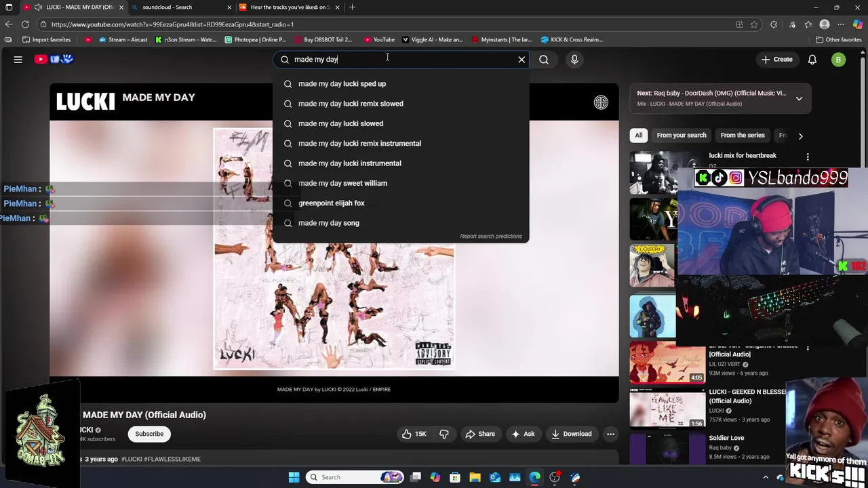Open browser settings and more menu
868x488 pixels.
point(841,24)
